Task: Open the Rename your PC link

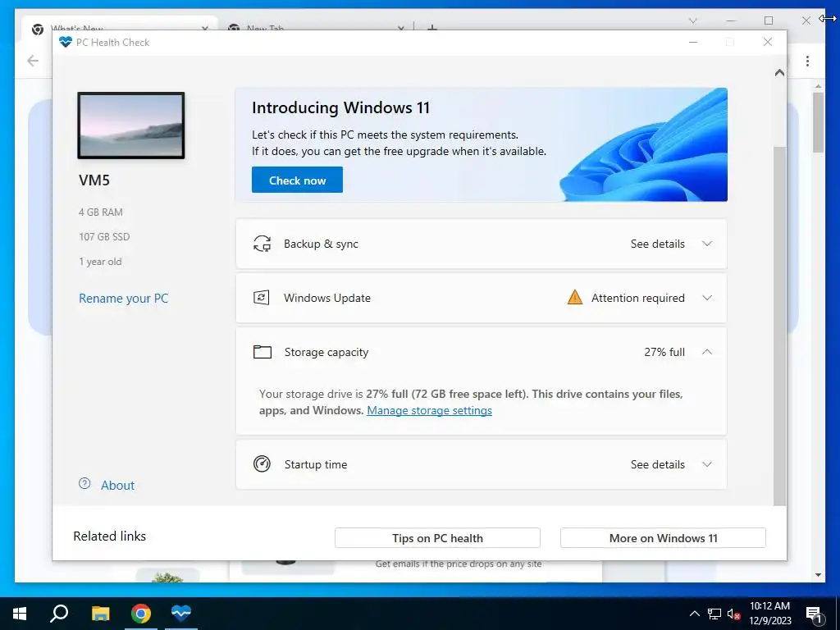Action: pyautogui.click(x=123, y=299)
